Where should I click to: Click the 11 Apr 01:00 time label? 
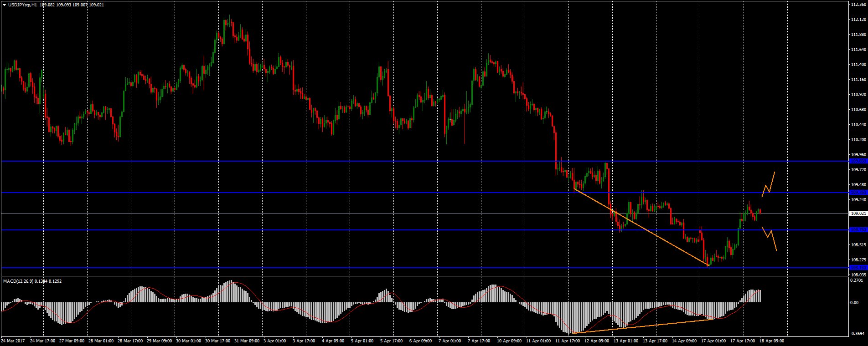tap(539, 341)
